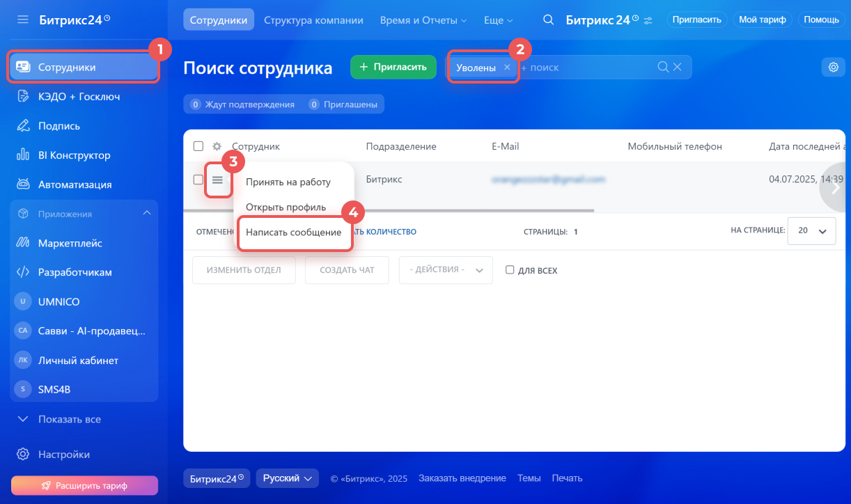The height and width of the screenshot is (504, 851).
Task: Open the Заказать внедрение link
Action: click(462, 478)
